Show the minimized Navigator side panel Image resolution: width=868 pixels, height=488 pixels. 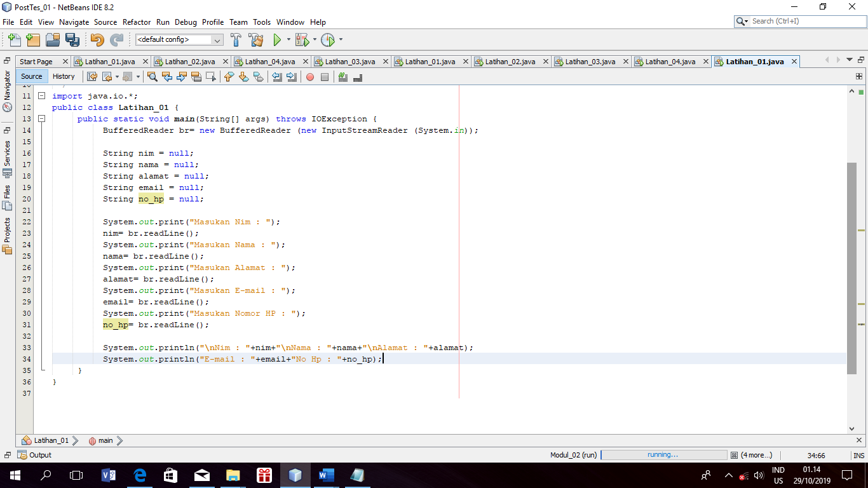point(8,91)
